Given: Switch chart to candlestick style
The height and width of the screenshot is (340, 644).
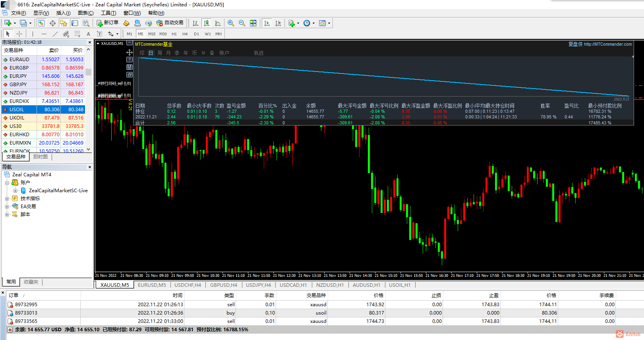Looking at the screenshot, I should tap(207, 23).
